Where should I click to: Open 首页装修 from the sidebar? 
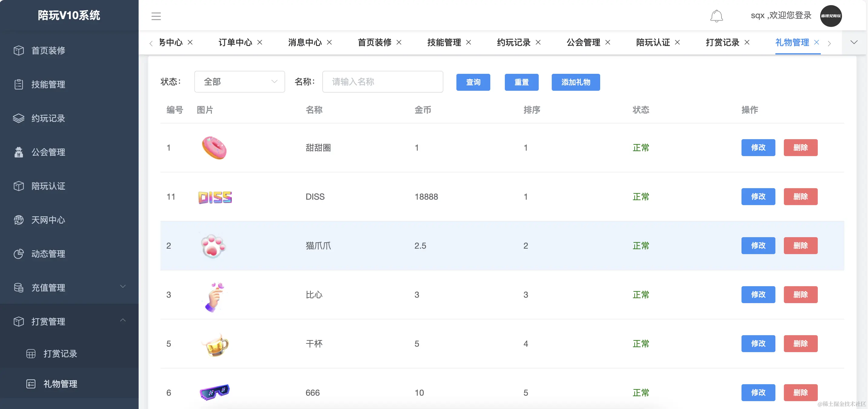48,51
